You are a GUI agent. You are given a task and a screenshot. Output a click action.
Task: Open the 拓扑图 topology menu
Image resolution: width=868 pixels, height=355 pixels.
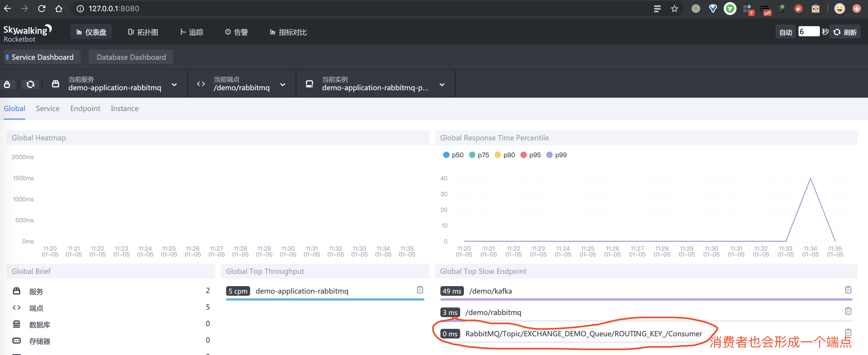[x=143, y=32]
